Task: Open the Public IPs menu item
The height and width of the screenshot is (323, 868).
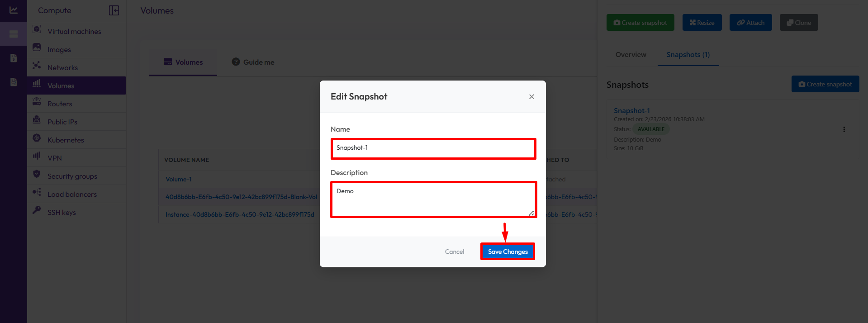Action: point(62,122)
